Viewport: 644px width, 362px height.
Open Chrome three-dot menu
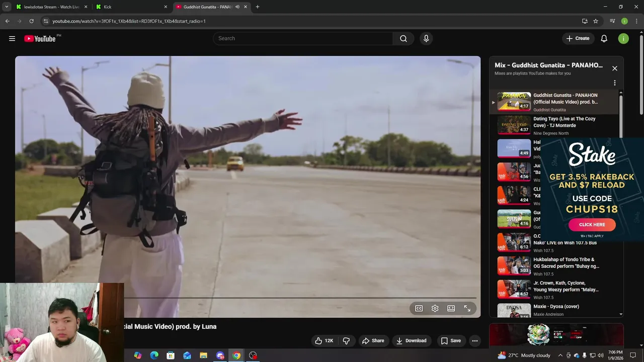click(x=636, y=21)
